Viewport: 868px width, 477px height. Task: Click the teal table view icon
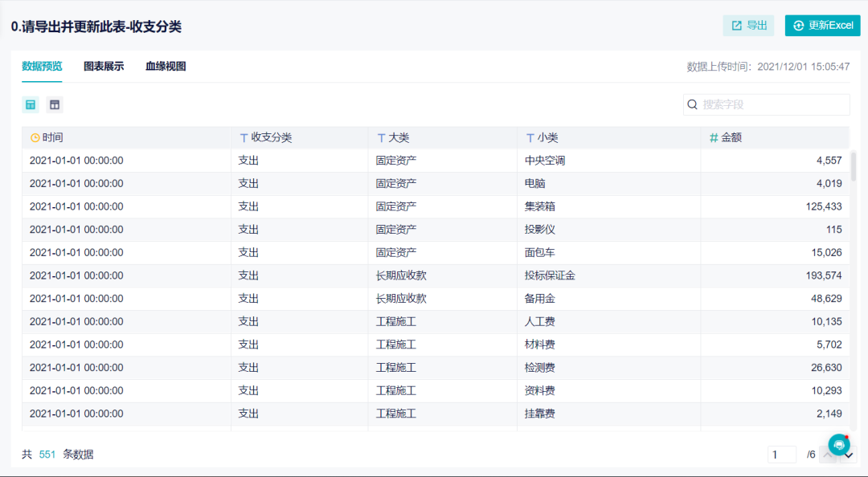click(x=31, y=104)
